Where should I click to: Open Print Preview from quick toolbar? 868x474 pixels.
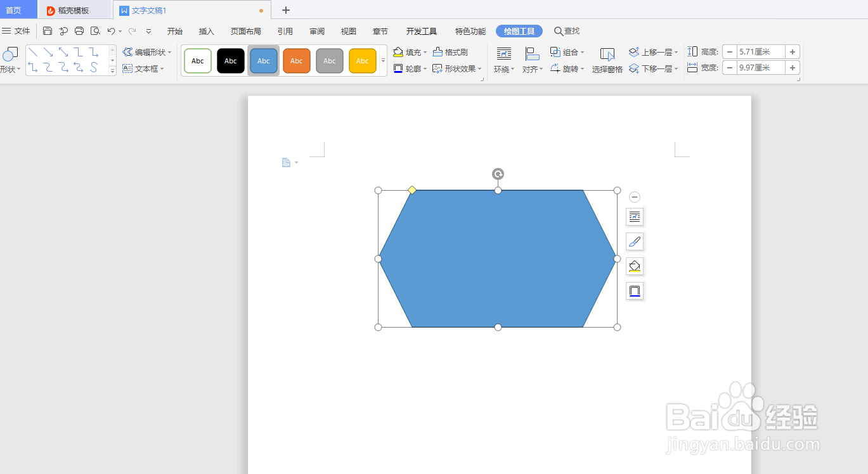(95, 31)
